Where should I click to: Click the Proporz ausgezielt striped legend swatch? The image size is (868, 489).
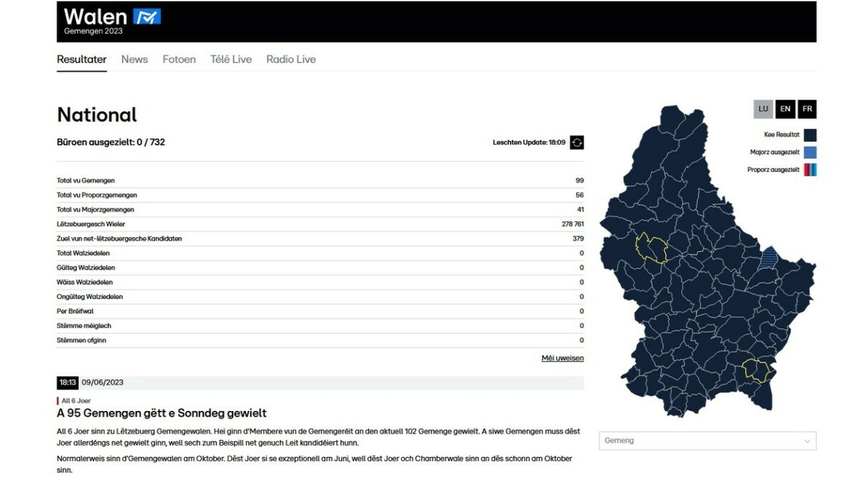(810, 170)
